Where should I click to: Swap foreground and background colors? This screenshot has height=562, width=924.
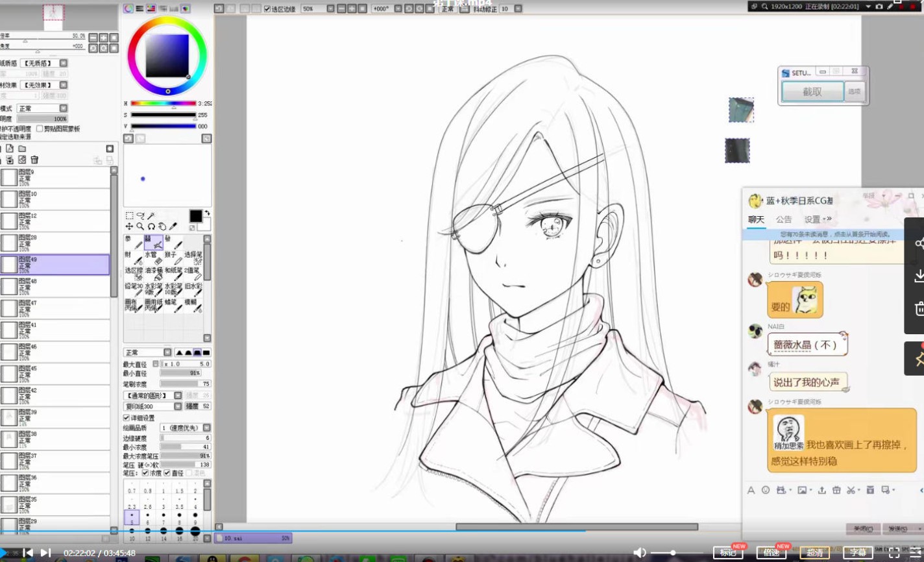[x=207, y=213]
